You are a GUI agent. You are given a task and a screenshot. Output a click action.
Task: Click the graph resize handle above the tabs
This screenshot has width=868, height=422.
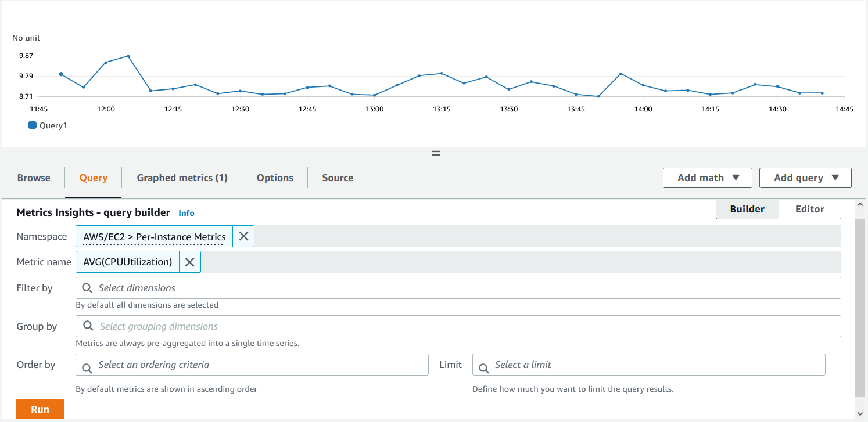coord(435,153)
